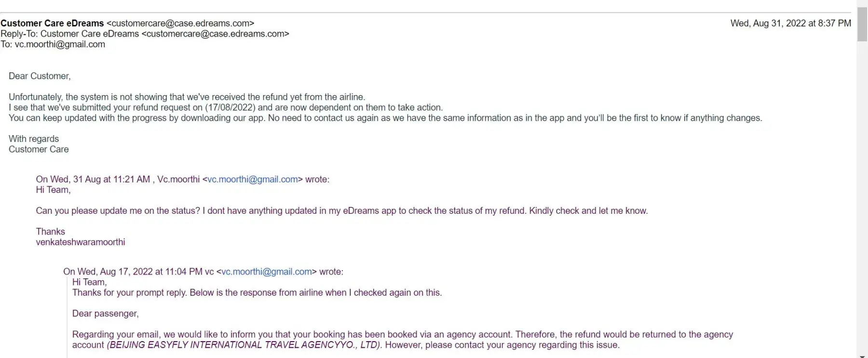Click the sender email address on the first header line
This screenshot has width=868, height=358.
180,23
